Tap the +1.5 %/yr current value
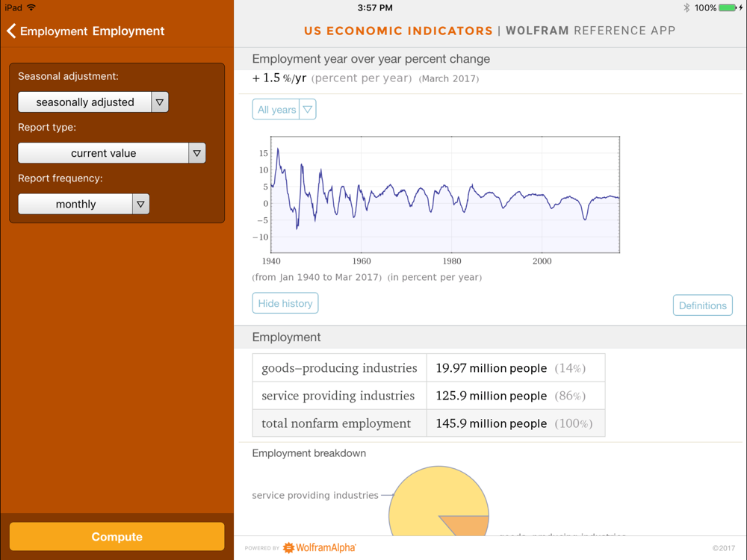Screen dimensions: 747x560 click(x=279, y=78)
